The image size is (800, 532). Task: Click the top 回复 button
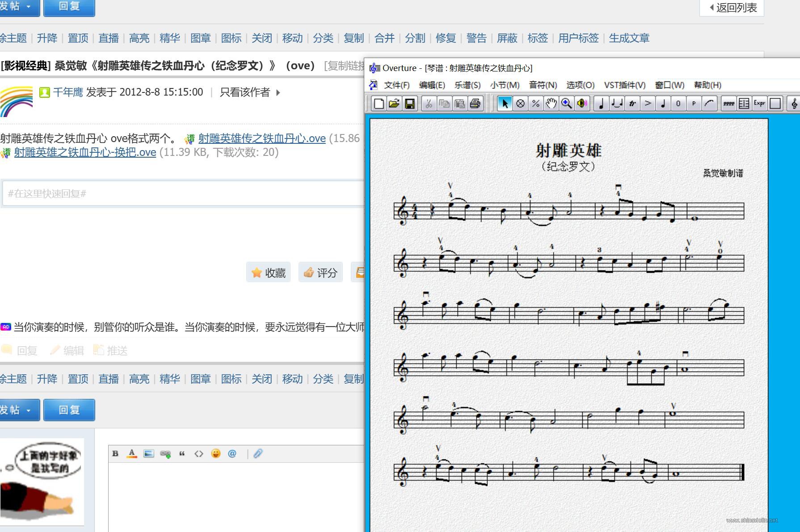point(69,7)
